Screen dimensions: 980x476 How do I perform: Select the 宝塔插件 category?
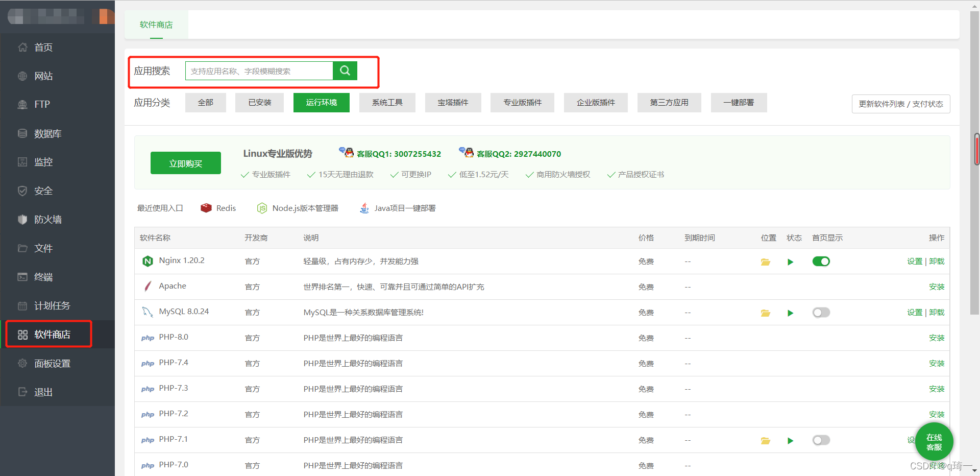pyautogui.click(x=453, y=103)
